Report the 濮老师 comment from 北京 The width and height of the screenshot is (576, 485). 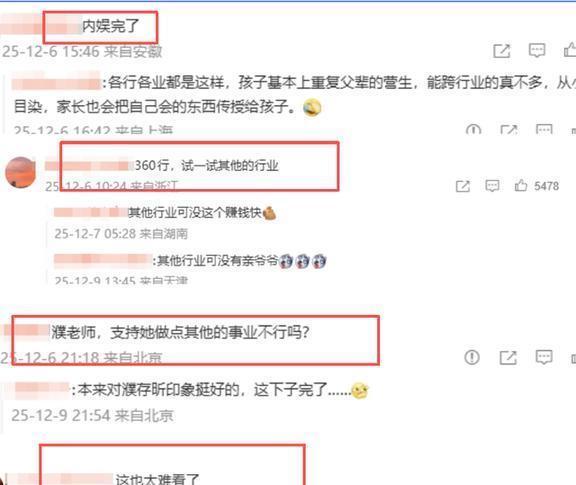[472, 357]
